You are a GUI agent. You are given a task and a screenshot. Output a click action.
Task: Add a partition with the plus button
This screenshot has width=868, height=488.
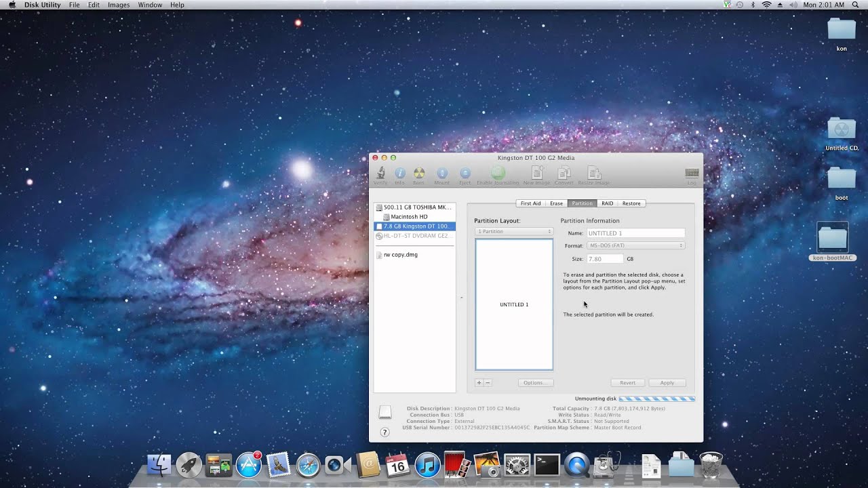click(x=479, y=383)
